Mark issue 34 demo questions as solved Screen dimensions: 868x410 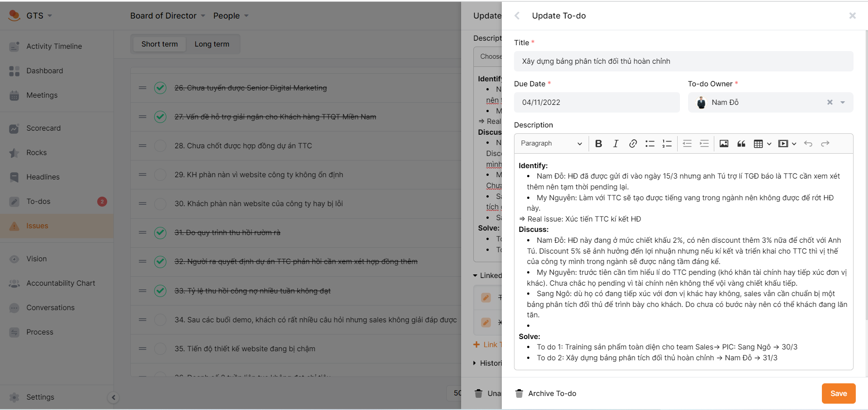pos(160,320)
